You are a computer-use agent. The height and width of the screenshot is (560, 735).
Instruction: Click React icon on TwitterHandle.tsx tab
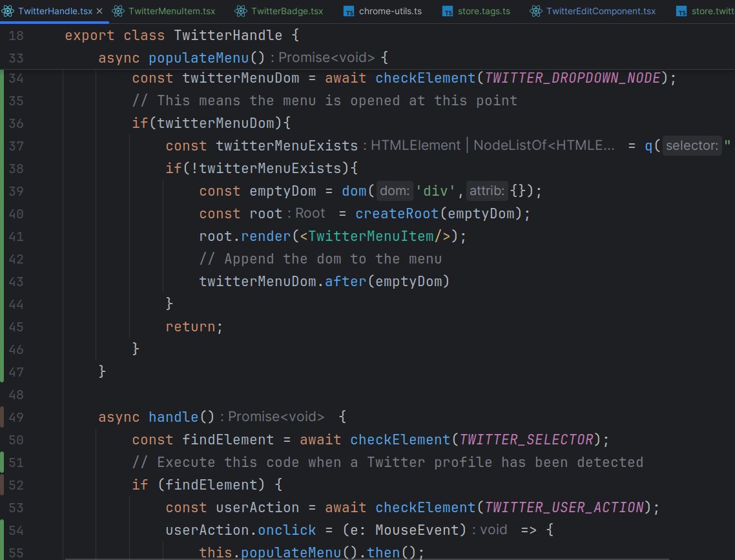pos(8,11)
